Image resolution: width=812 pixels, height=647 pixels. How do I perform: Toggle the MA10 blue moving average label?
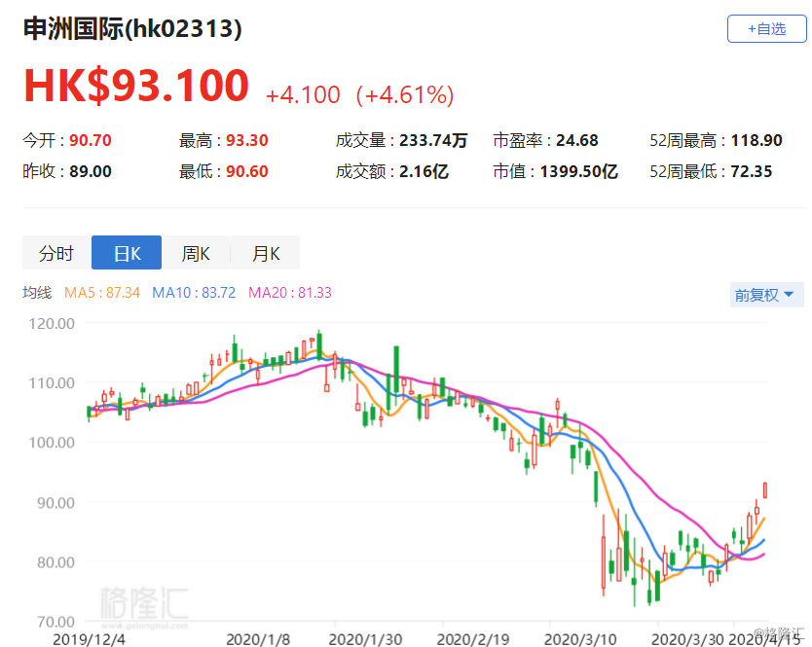pos(194,293)
